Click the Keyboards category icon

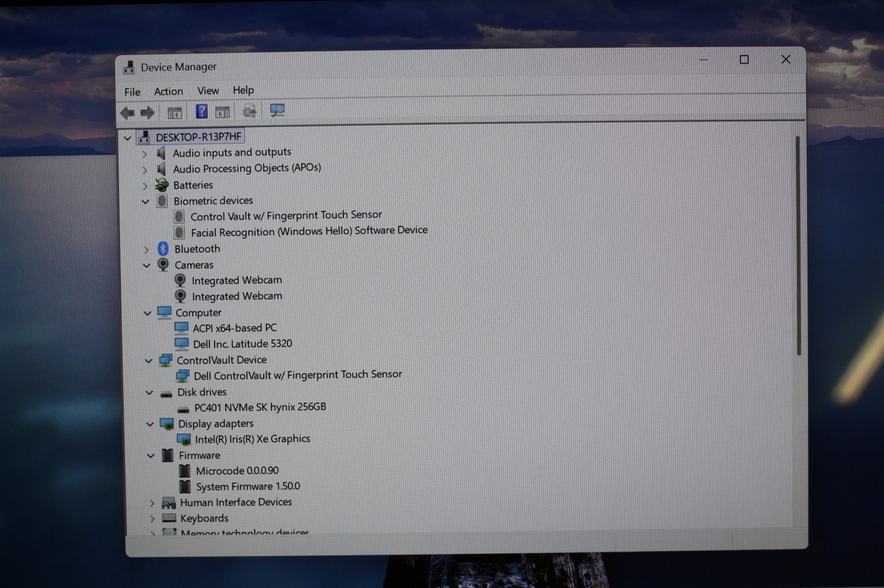click(x=169, y=518)
